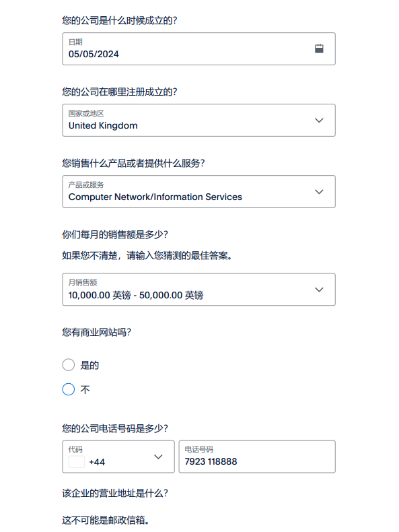This screenshot has height=532, width=399.
Task: Click the 不 label text
Action: [85, 389]
